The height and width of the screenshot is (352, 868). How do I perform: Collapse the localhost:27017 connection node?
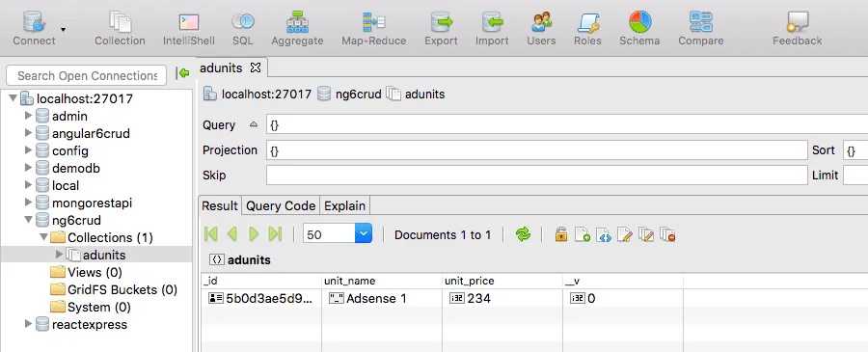pos(13,98)
